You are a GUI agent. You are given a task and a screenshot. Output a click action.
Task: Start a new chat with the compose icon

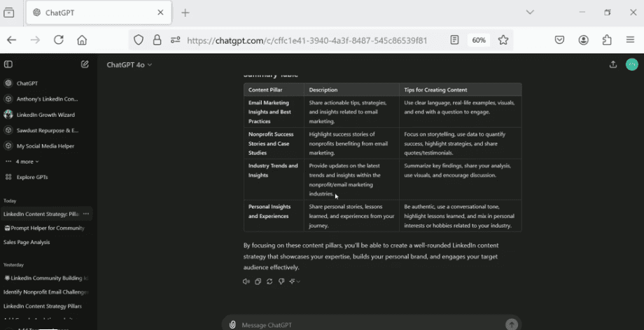tap(85, 64)
